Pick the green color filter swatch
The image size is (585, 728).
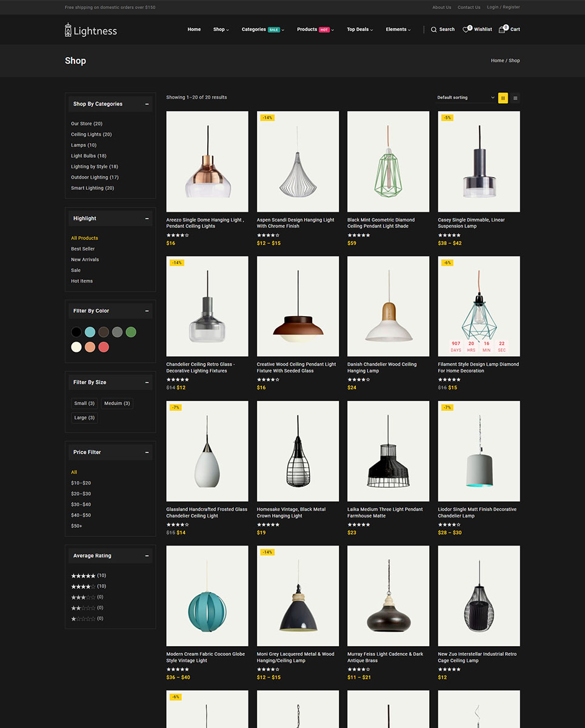tap(131, 332)
